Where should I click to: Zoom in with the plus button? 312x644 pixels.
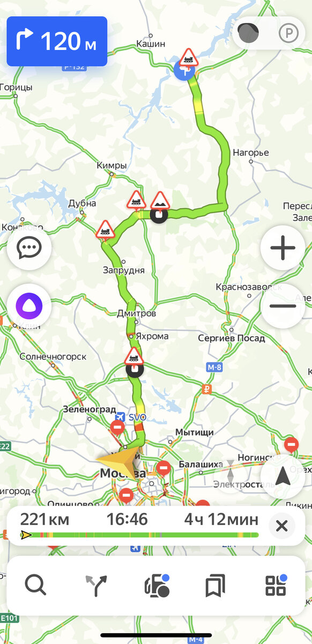283,248
